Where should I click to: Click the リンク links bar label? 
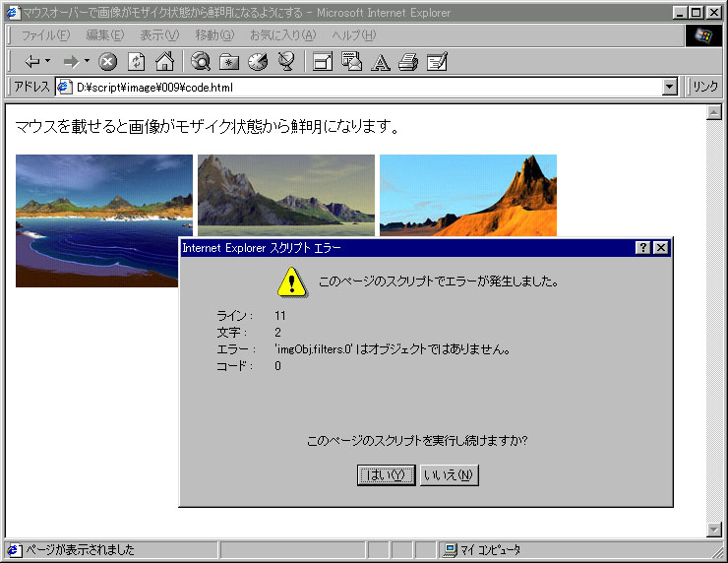pos(705,87)
